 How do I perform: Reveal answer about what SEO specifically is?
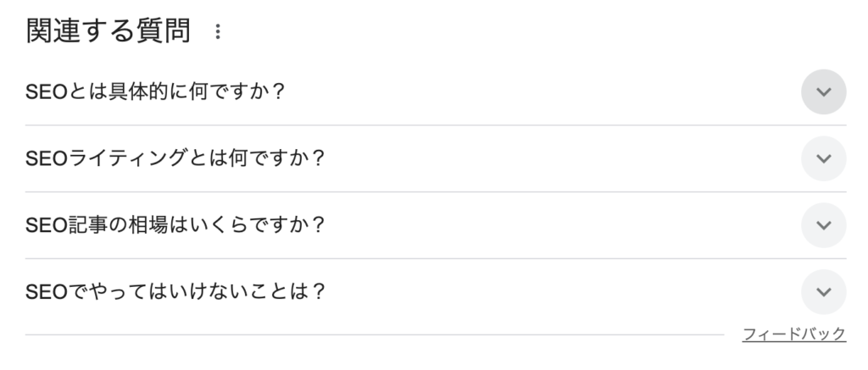click(x=823, y=91)
